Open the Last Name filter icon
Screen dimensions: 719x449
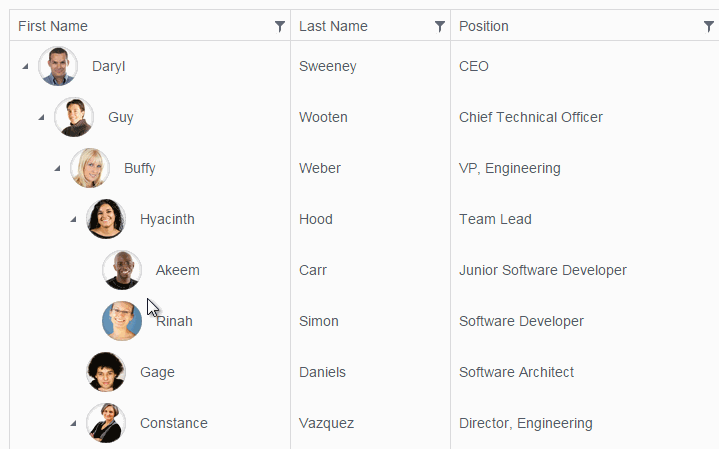tap(440, 27)
